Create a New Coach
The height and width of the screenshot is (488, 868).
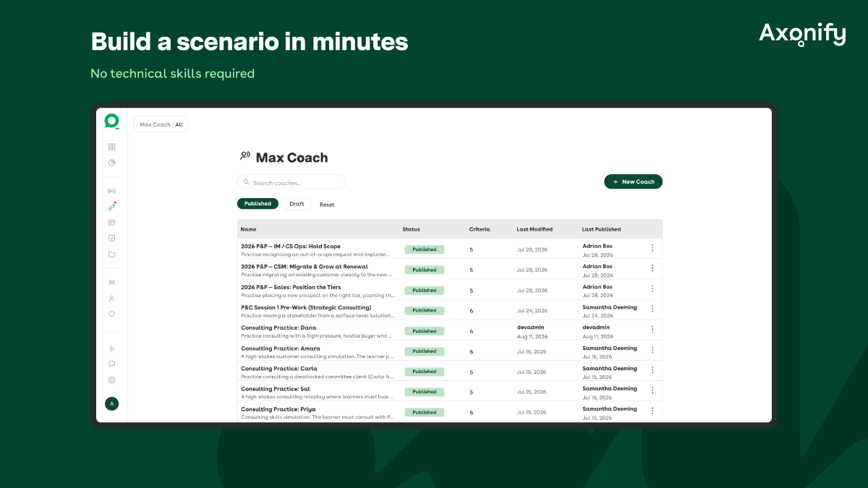(633, 181)
